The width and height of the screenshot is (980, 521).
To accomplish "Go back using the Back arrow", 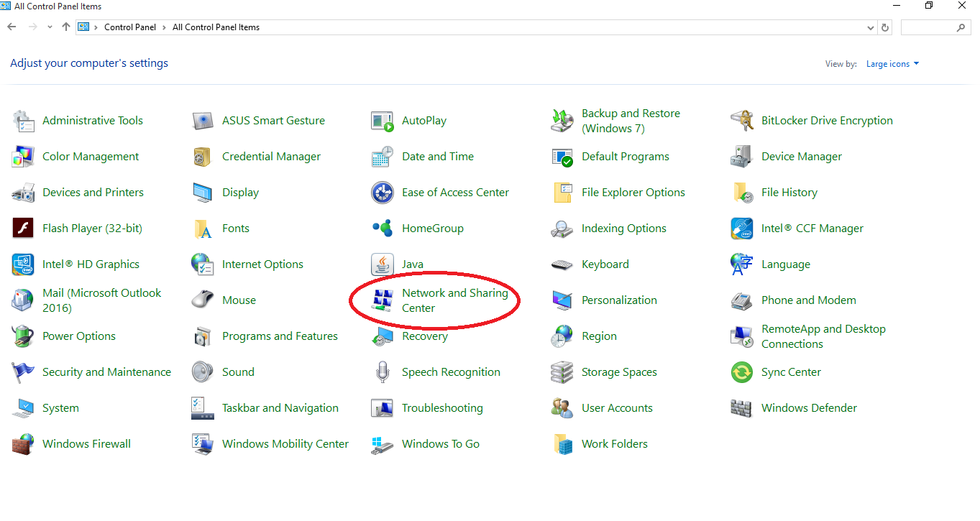I will click(12, 27).
